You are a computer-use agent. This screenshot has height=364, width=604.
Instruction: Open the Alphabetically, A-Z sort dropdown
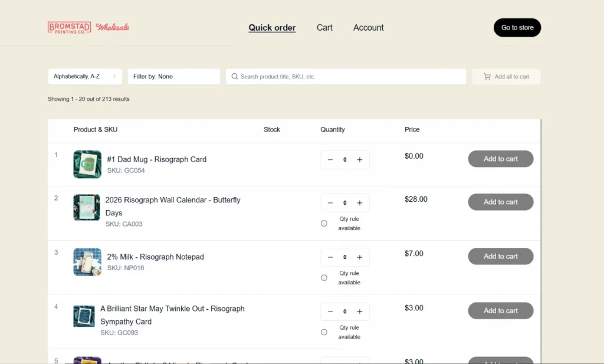[85, 77]
